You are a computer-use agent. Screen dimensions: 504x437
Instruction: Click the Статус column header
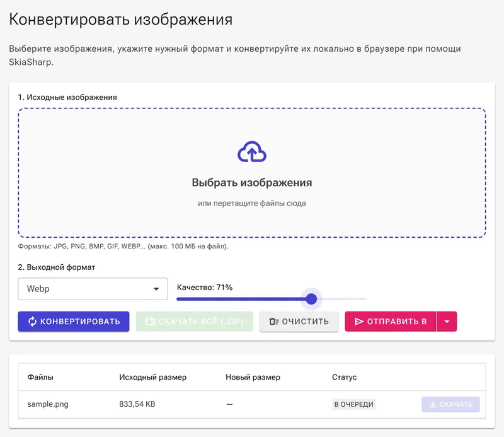pos(344,377)
